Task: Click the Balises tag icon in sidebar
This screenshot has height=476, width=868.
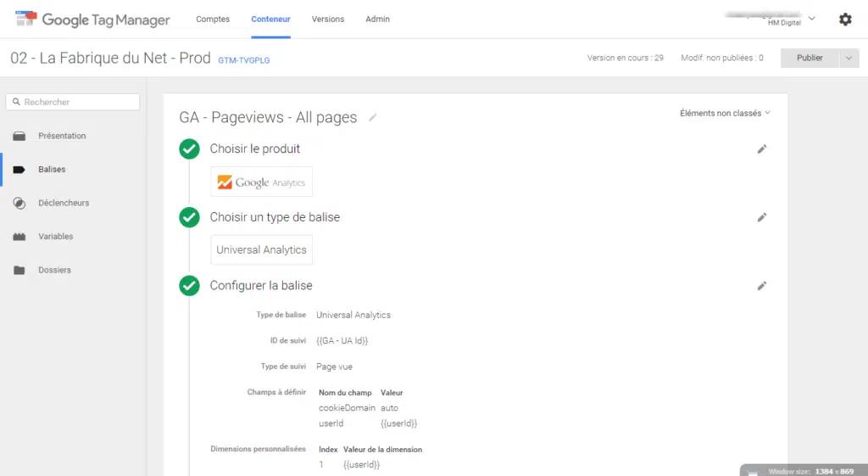Action: [x=19, y=170]
